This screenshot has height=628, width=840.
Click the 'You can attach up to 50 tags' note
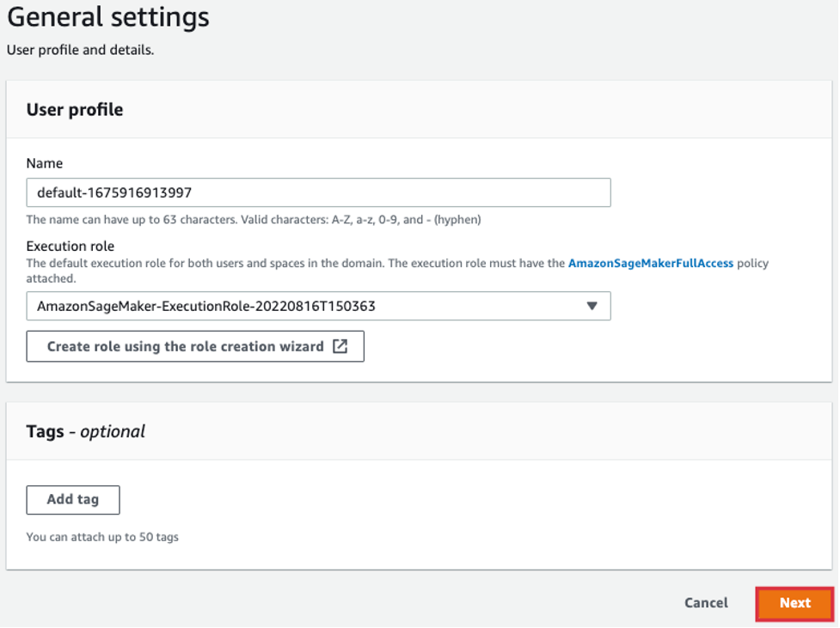coord(102,537)
